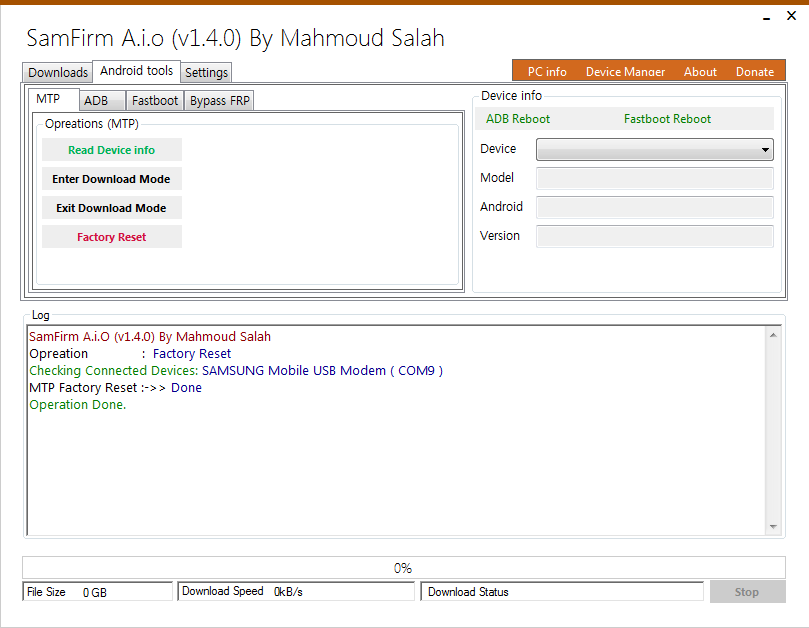This screenshot has width=809, height=628.
Task: Click Enter Download Mode
Action: 111,178
